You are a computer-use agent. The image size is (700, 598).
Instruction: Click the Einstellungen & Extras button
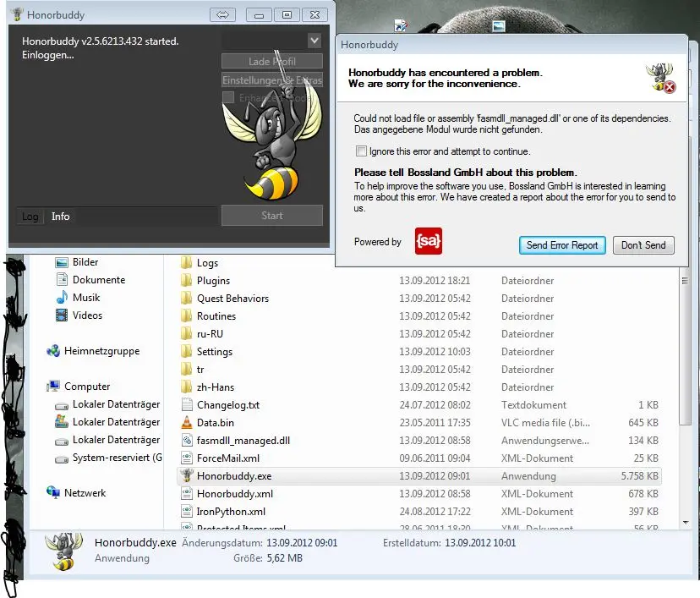tap(272, 80)
